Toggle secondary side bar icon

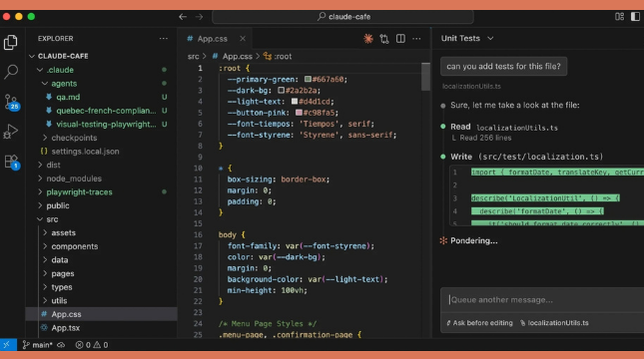[635, 16]
